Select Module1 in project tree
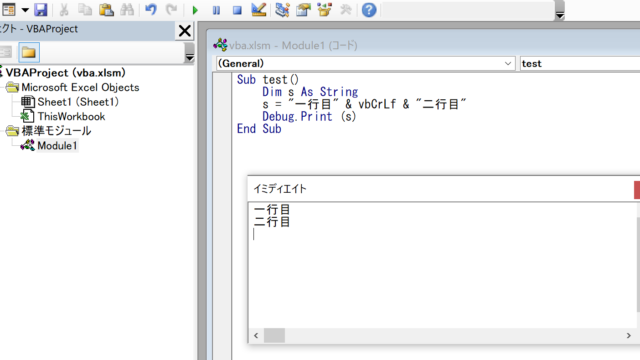The image size is (640, 360). (57, 146)
